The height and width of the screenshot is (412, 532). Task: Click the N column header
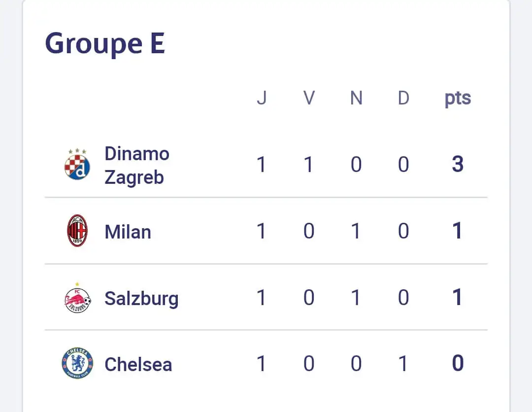pyautogui.click(x=356, y=98)
